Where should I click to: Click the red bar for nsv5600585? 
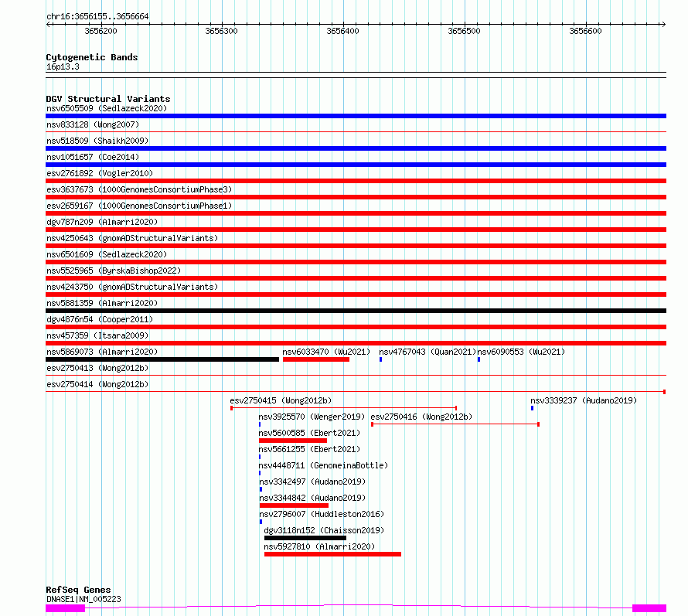(x=293, y=441)
